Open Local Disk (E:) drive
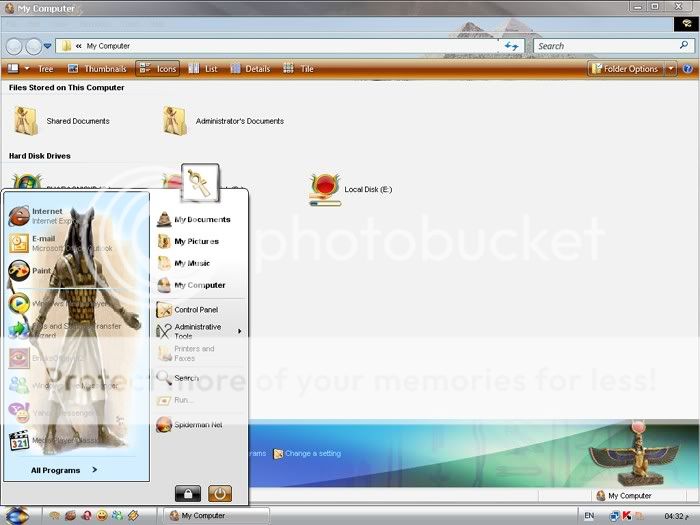 350,189
